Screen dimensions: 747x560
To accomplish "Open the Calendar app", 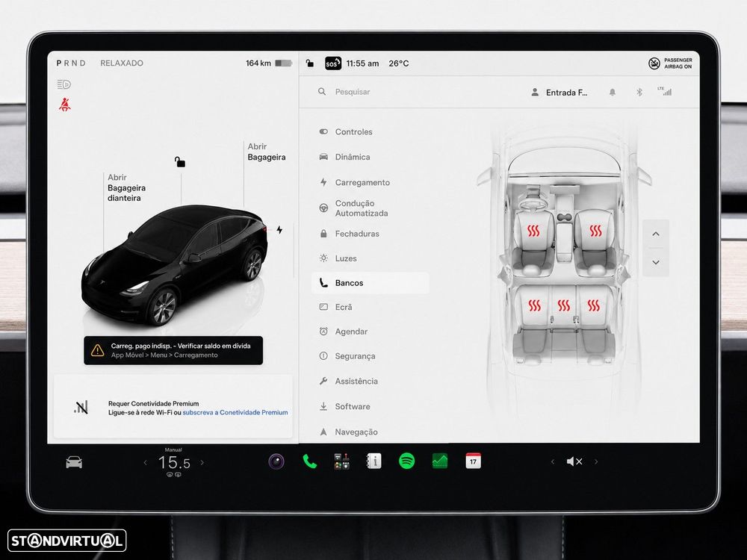I will (473, 461).
